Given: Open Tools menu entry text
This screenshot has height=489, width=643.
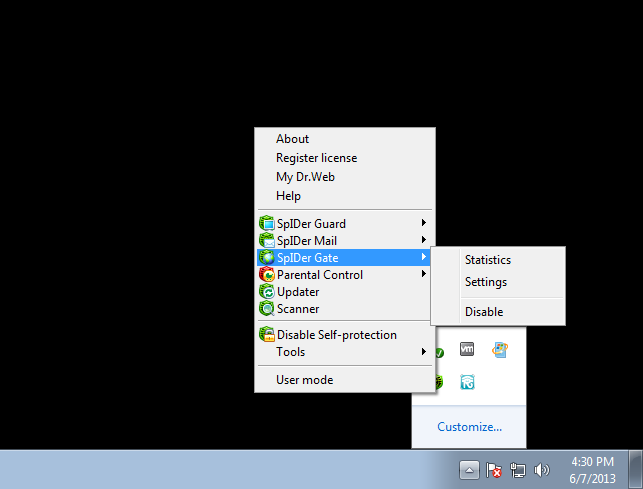Looking at the screenshot, I should (x=291, y=352).
